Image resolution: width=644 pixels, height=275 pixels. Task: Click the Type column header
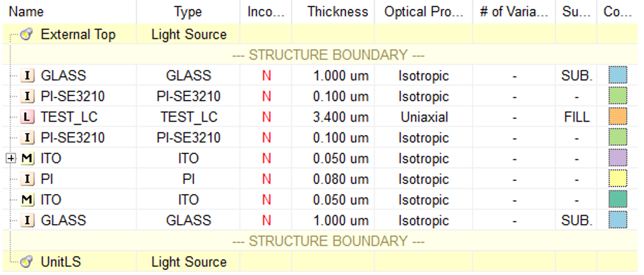188,12
